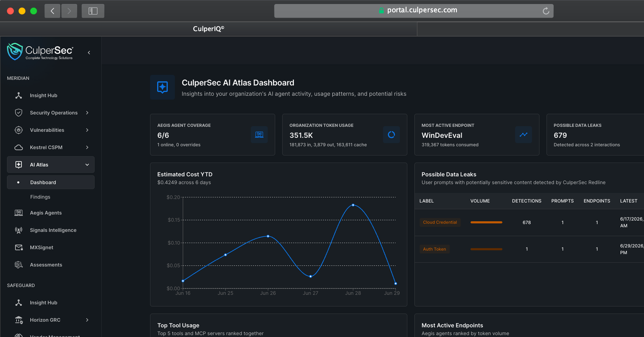Open Aegis Agents in the sidebar

pyautogui.click(x=46, y=213)
